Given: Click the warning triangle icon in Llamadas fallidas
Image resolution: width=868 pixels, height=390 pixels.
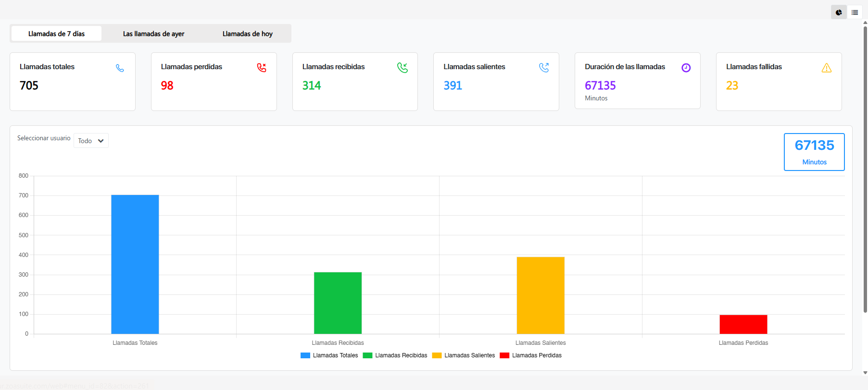Looking at the screenshot, I should click(x=826, y=68).
